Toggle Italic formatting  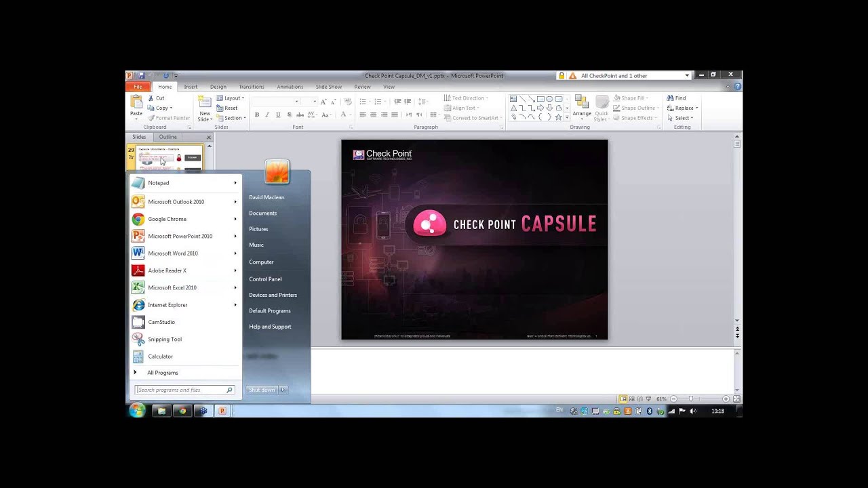(267, 115)
